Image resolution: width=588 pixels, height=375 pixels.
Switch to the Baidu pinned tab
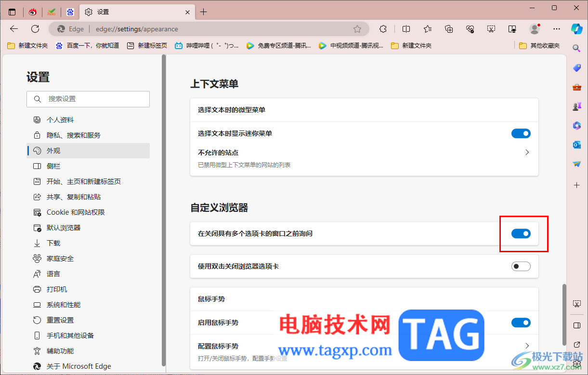[x=70, y=12]
